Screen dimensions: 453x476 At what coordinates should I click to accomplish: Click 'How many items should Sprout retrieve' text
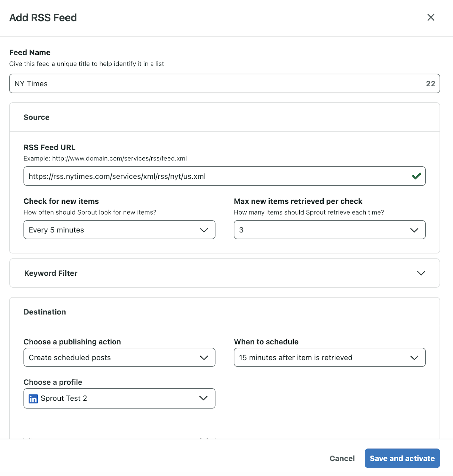[309, 212]
